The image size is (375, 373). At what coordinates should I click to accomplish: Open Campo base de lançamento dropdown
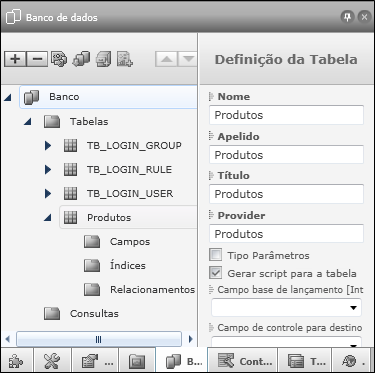tap(286, 307)
